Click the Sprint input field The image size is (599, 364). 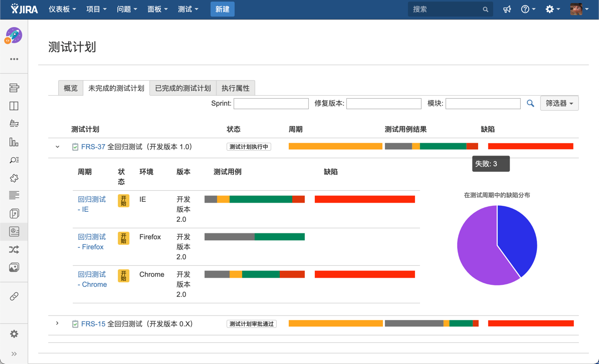(271, 104)
